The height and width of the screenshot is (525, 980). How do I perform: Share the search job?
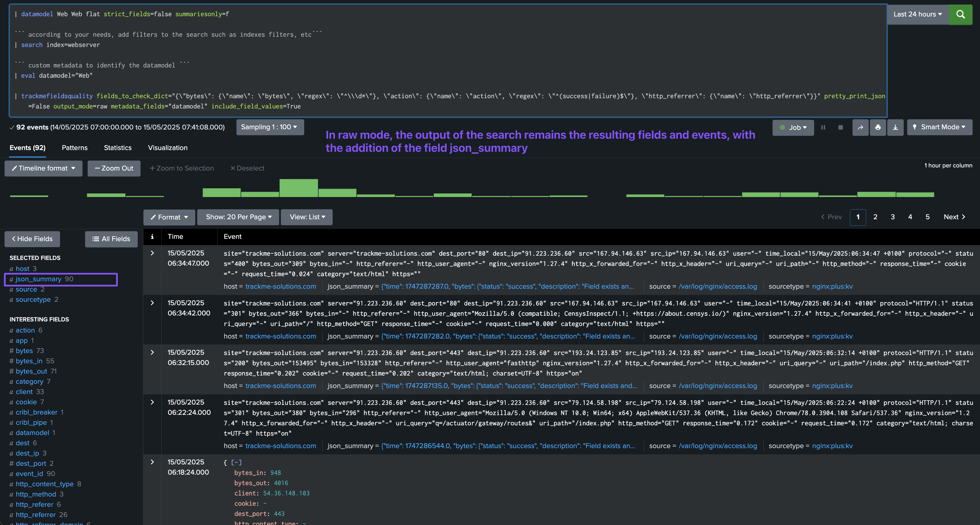click(860, 128)
